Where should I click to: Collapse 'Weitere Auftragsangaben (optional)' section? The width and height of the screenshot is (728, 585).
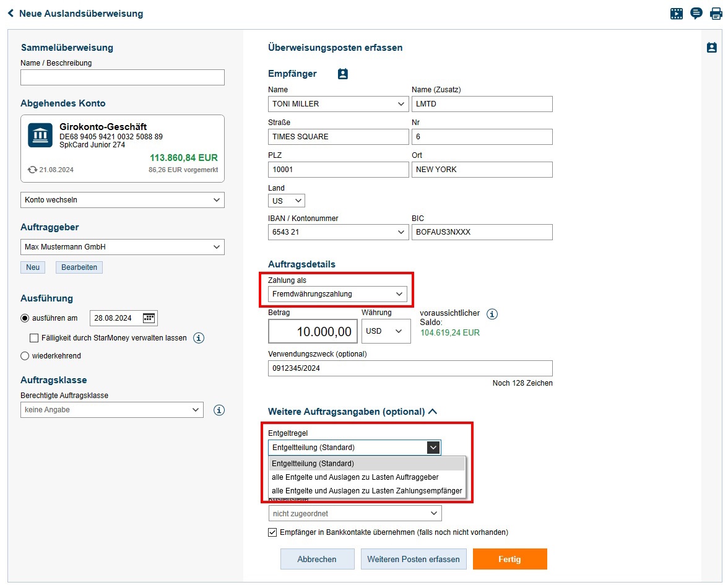pyautogui.click(x=433, y=411)
